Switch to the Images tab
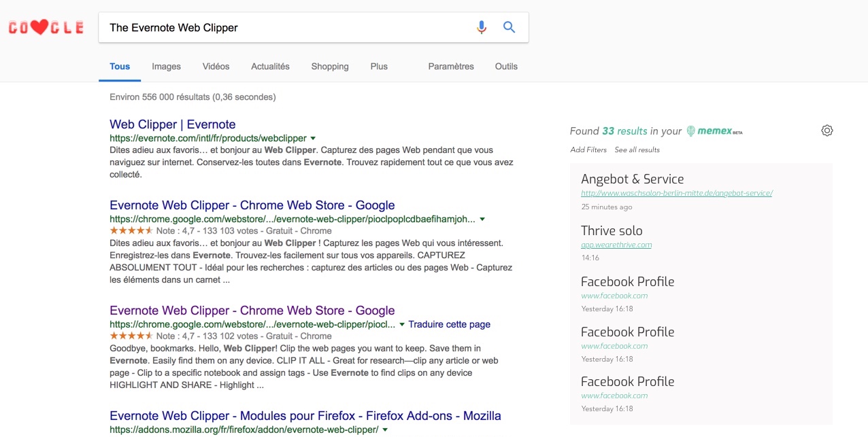Screen dimensions: 868x437 (x=166, y=67)
